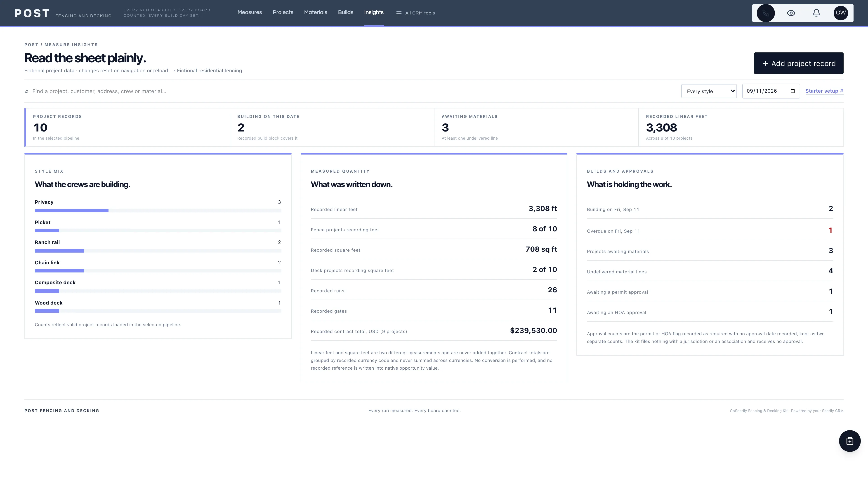Click the calendar icon in date field

pyautogui.click(x=793, y=91)
